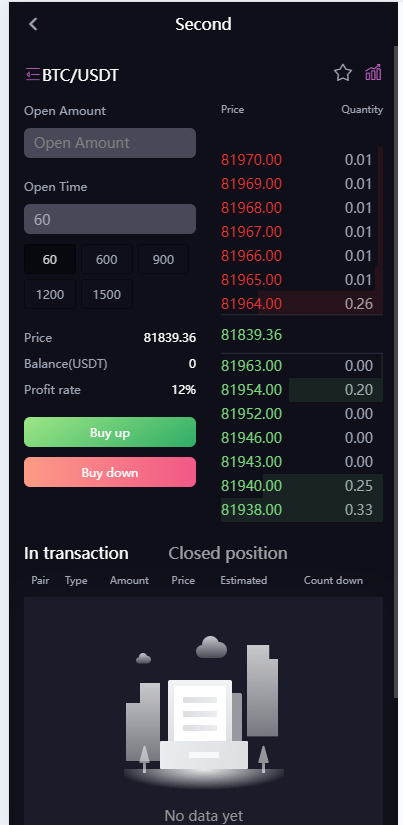Click the Open Amount input field
This screenshot has width=403, height=825.
110,143
